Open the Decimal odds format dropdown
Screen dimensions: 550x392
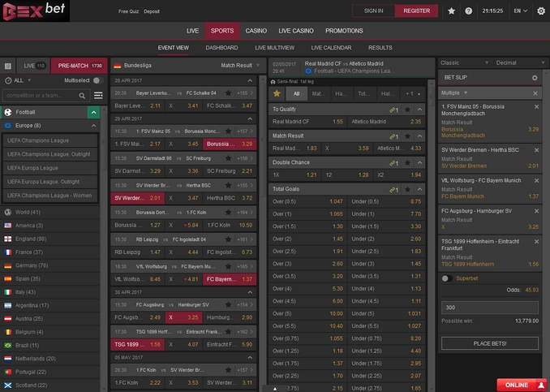click(520, 62)
